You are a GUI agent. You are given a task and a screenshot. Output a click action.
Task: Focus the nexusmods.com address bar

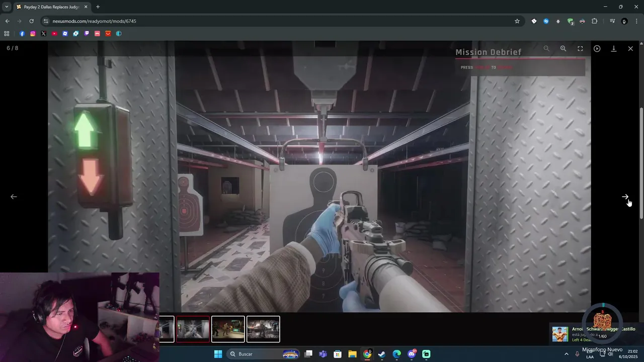point(282,21)
